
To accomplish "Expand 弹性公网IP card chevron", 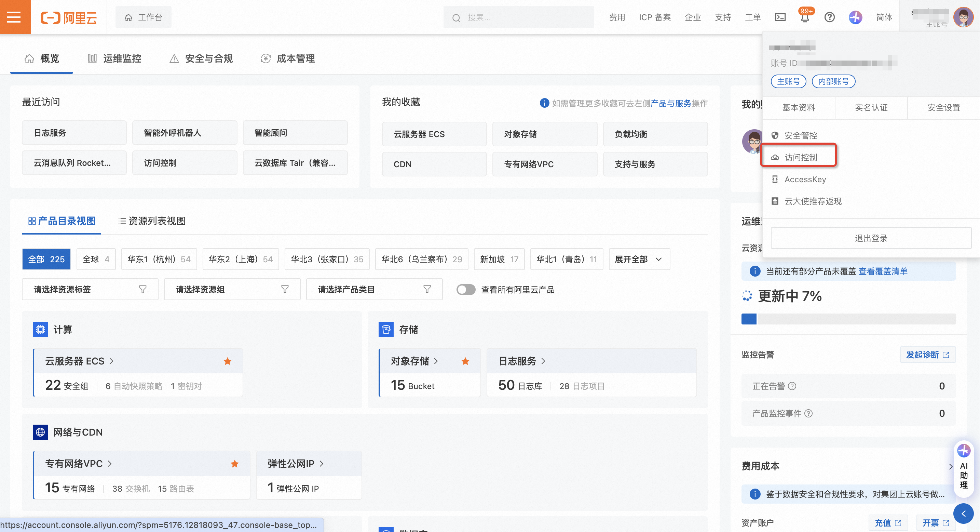I will tap(322, 464).
